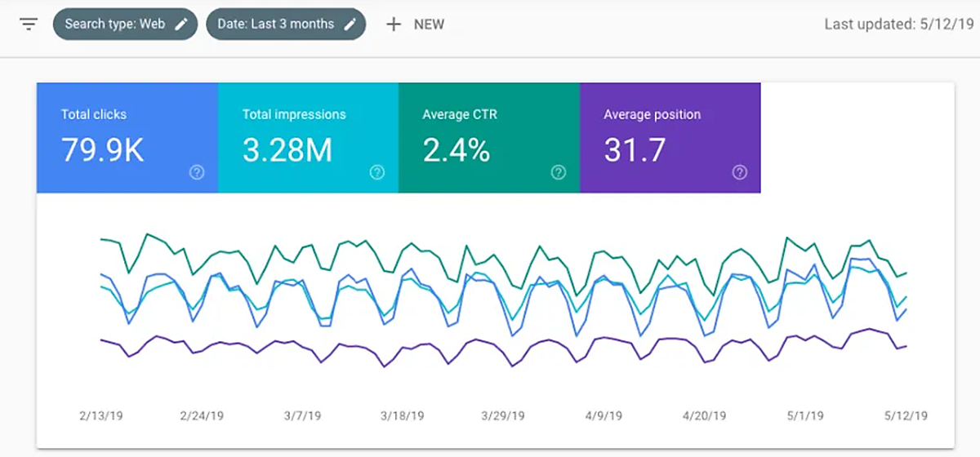Viewport: 980px width, 457px height.
Task: Open the Date: Last 3 months filter
Action: (276, 24)
